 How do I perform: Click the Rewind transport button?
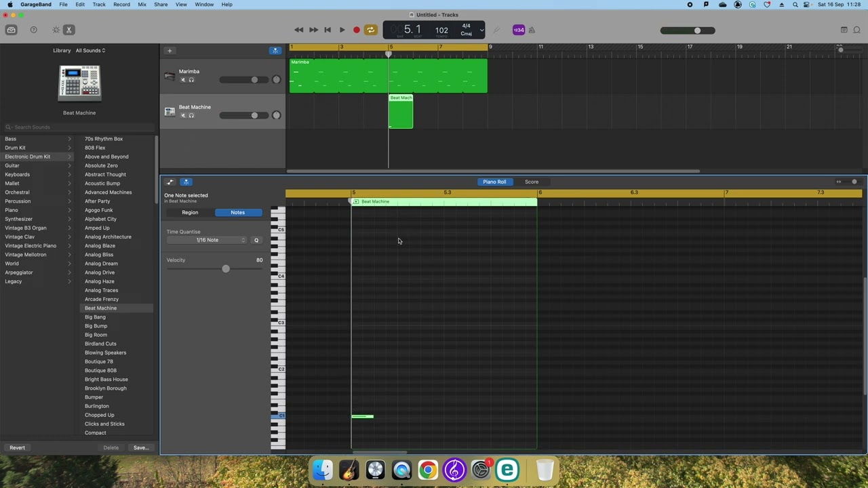(x=298, y=30)
